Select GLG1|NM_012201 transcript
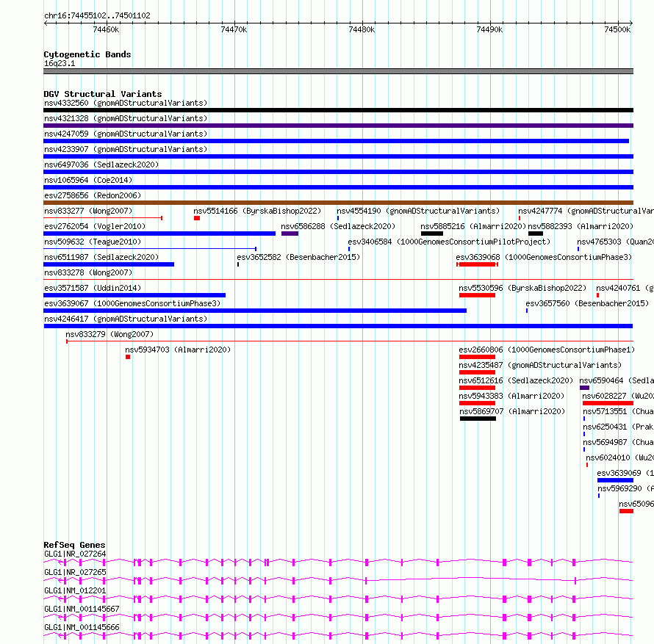 338,599
